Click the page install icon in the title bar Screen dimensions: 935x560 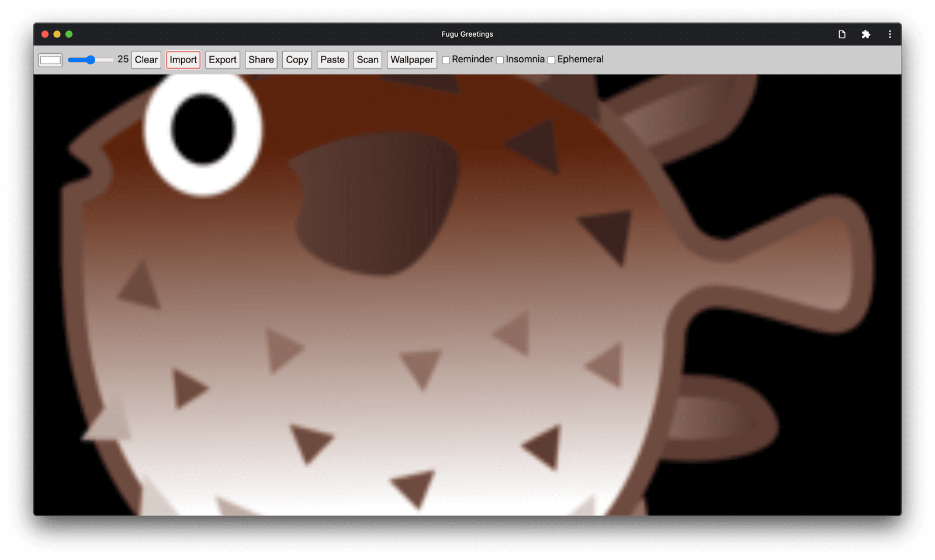pos(841,34)
